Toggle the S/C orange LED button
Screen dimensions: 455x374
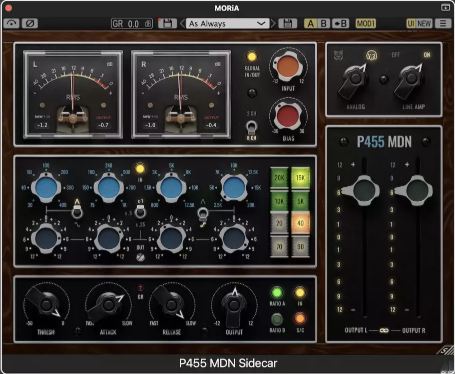[x=300, y=319]
